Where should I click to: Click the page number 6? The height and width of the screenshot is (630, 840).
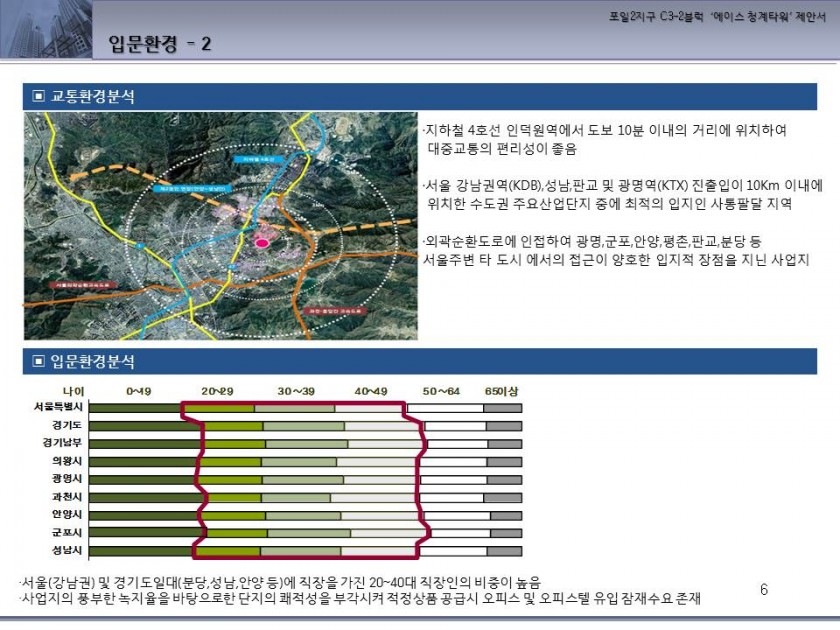pos(764,590)
